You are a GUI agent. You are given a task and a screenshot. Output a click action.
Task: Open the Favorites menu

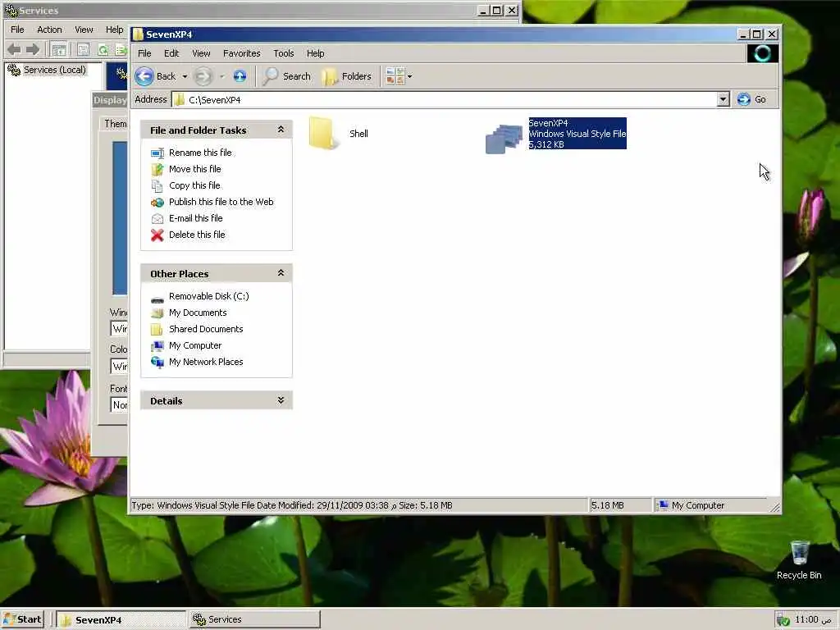(242, 53)
